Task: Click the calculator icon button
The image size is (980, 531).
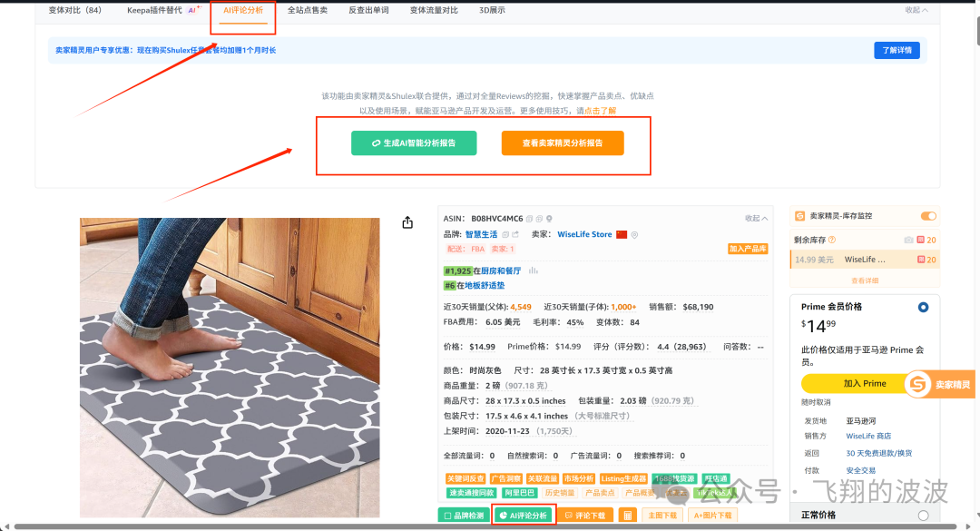Action: pos(628,516)
